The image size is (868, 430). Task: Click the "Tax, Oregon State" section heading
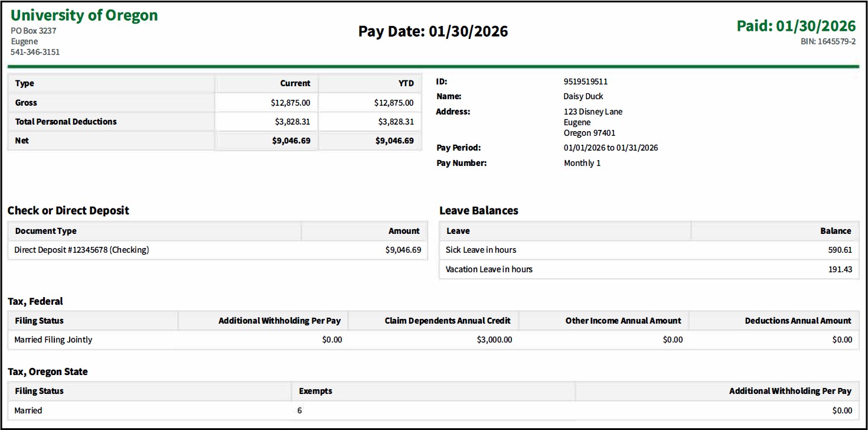pos(48,372)
